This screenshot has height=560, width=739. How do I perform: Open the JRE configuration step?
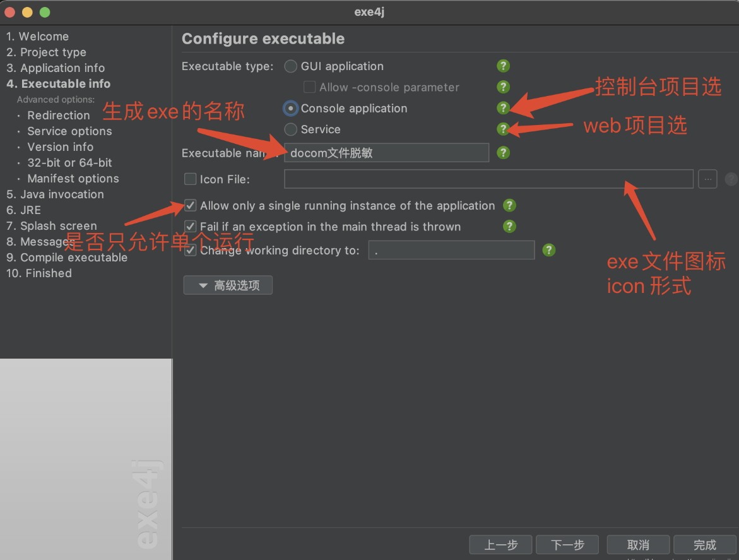pyautogui.click(x=30, y=210)
